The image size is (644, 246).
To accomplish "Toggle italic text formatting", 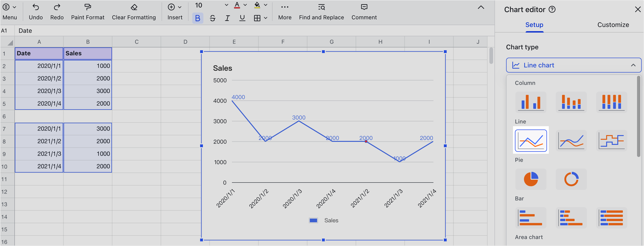I will pos(227,18).
